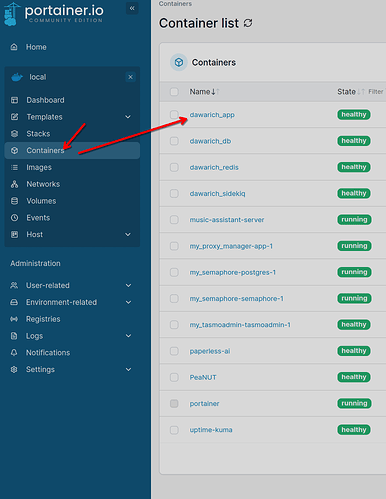386x499 pixels.
Task: Click the Volumes database icon
Action: (14, 201)
